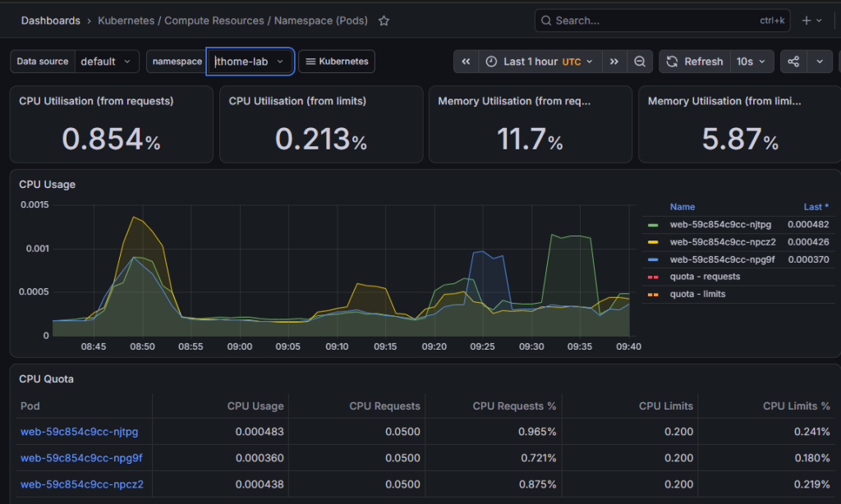Sort legend by the Last * column
This screenshot has height=504, width=841.
point(816,207)
